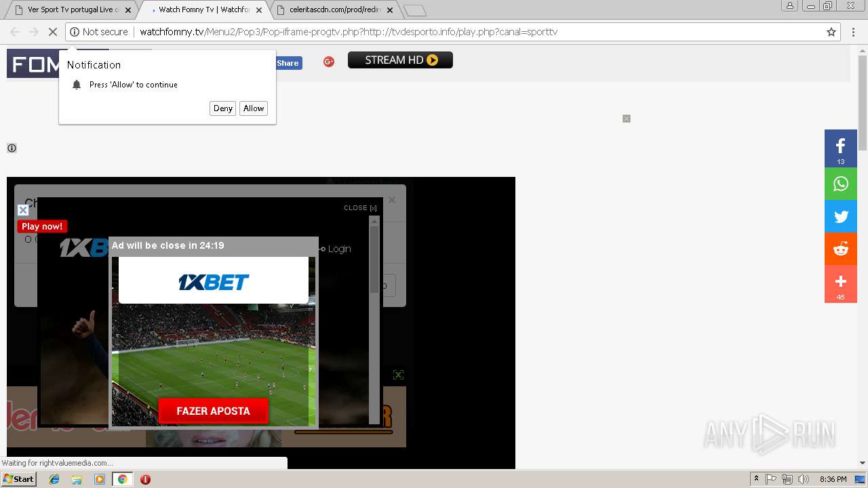
Task: Share via the Twitter sidebar icon
Action: (x=841, y=217)
